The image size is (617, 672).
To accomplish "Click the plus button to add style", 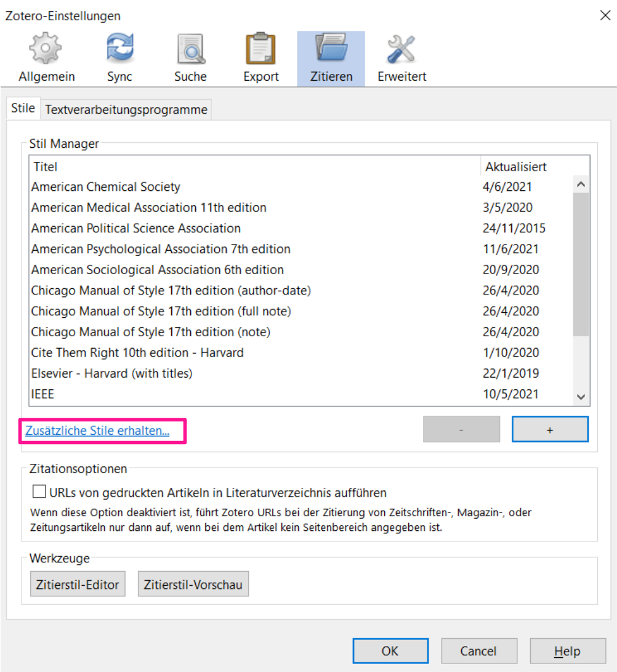I will [550, 429].
